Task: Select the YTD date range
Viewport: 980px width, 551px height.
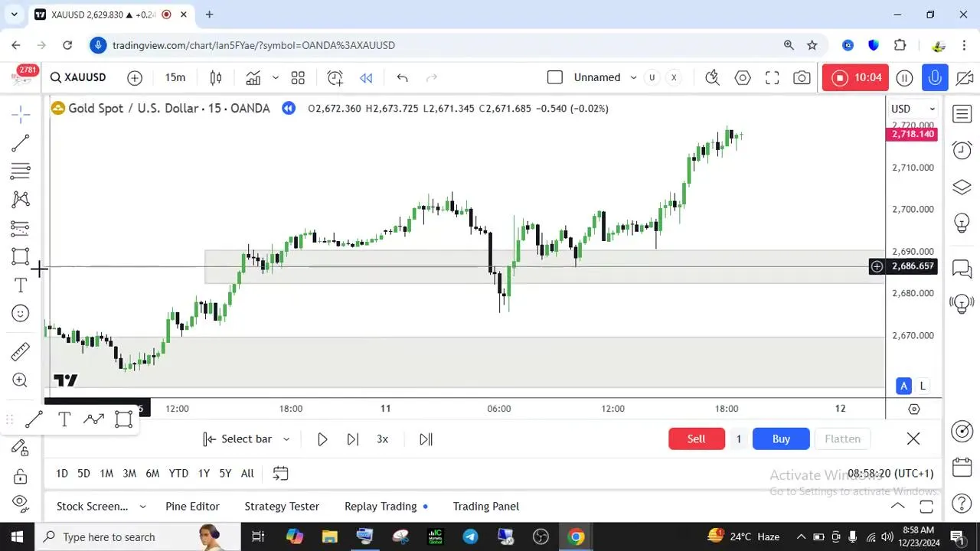Action: click(178, 474)
